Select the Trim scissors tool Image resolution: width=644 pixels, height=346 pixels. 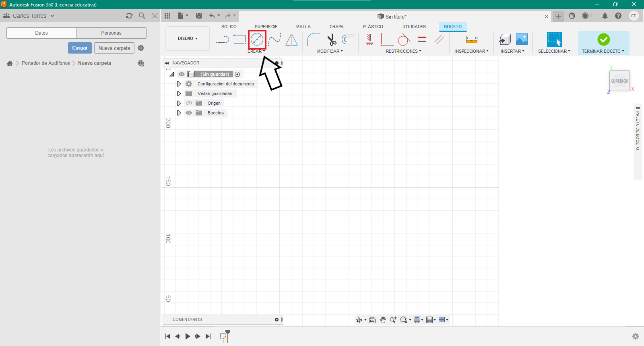(331, 39)
